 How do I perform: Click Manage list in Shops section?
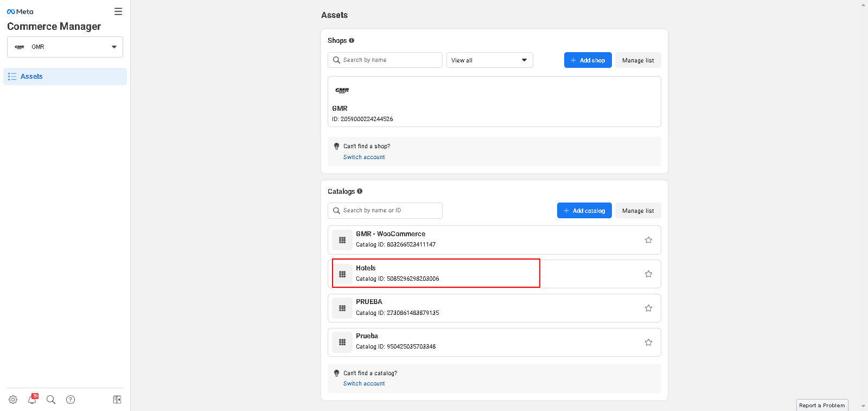click(638, 60)
